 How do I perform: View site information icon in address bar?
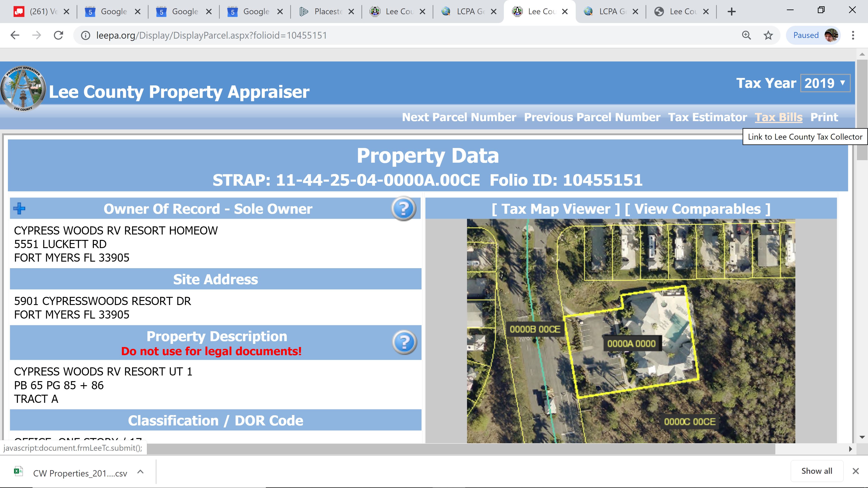[x=86, y=35]
